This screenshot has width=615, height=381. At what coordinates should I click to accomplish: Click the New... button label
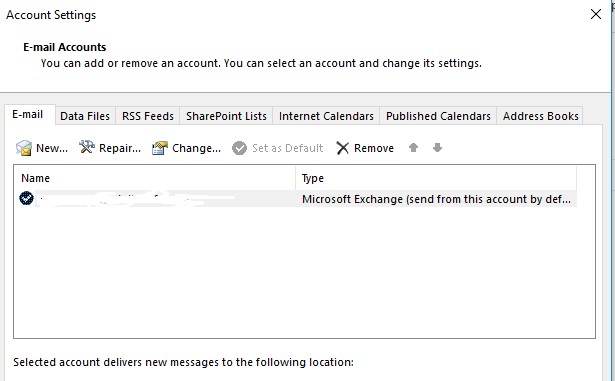52,148
